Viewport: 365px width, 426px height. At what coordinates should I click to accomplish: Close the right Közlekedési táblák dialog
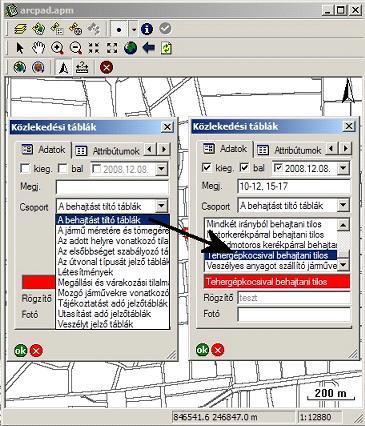click(349, 126)
